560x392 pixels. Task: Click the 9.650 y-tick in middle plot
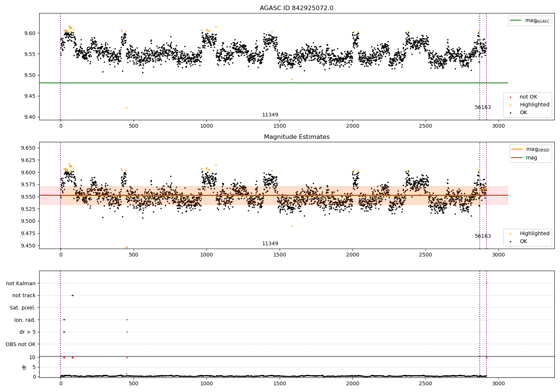pos(28,148)
